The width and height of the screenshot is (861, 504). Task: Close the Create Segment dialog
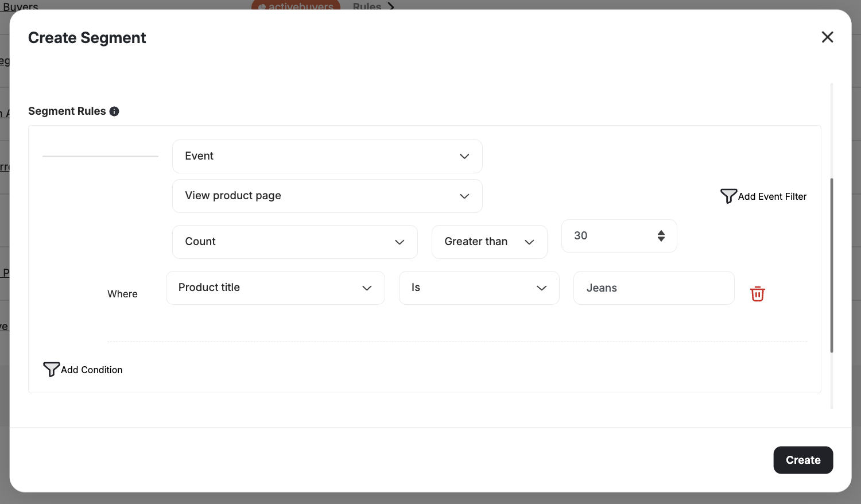827,37
